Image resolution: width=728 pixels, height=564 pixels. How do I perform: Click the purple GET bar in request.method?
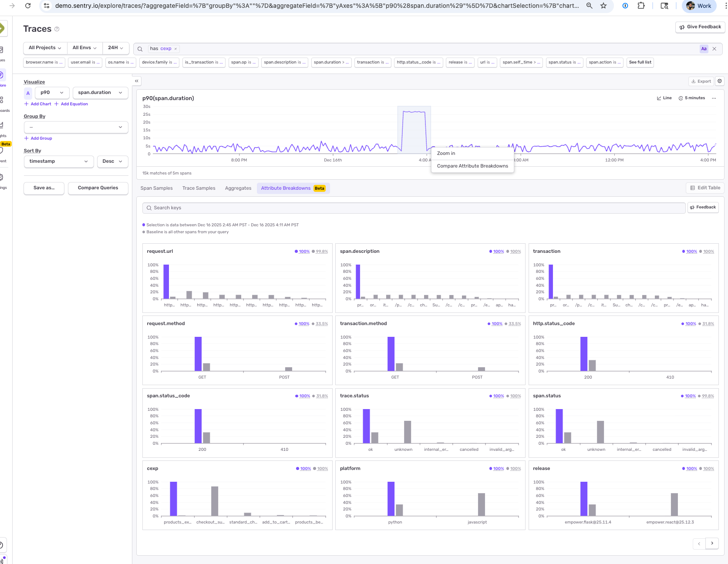(198, 353)
